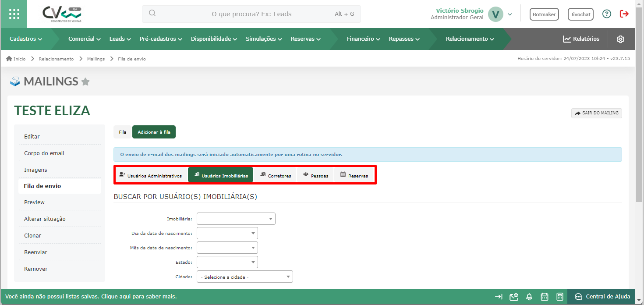644x305 pixels.
Task: Open the Estado dropdown
Action: click(x=227, y=262)
